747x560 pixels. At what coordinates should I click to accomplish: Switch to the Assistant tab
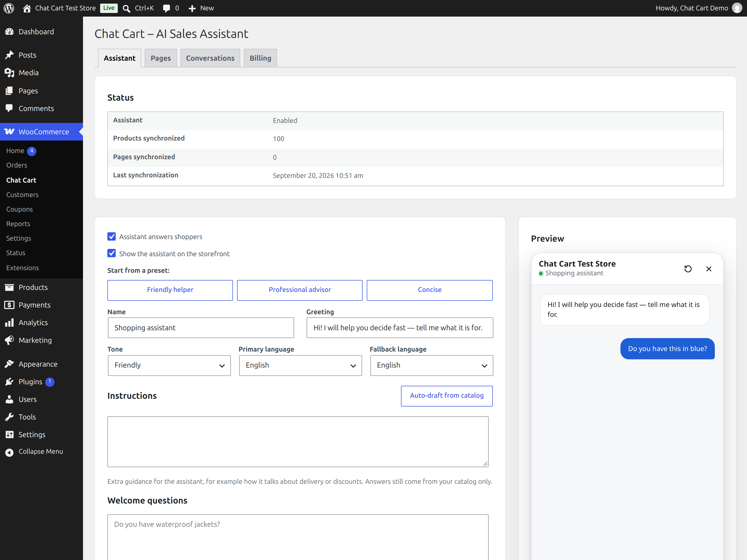point(120,58)
